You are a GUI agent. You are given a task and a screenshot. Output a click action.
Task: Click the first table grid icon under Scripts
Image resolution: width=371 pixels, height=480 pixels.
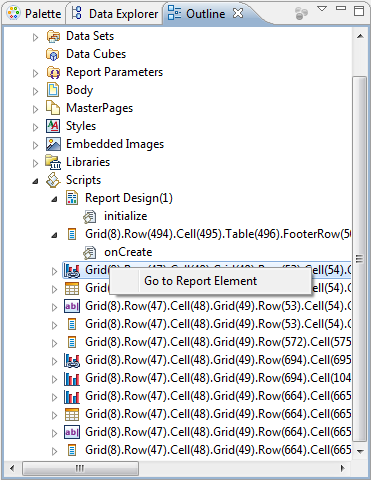coord(72,289)
